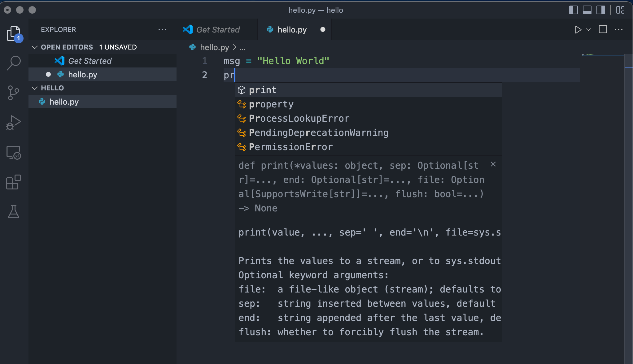
Task: Toggle secondary side bar visibility
Action: pyautogui.click(x=601, y=10)
